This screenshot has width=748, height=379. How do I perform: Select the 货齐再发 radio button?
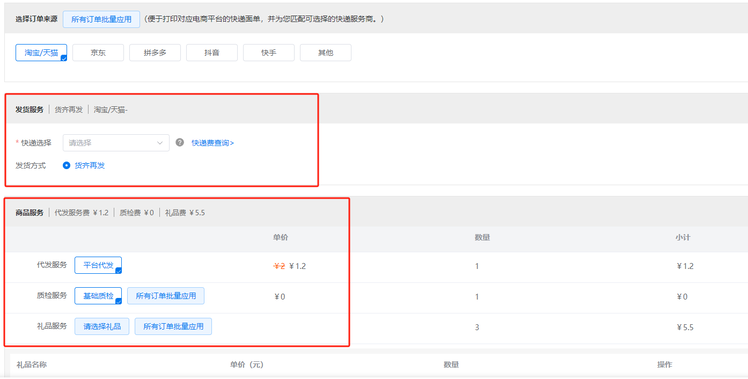tap(66, 166)
